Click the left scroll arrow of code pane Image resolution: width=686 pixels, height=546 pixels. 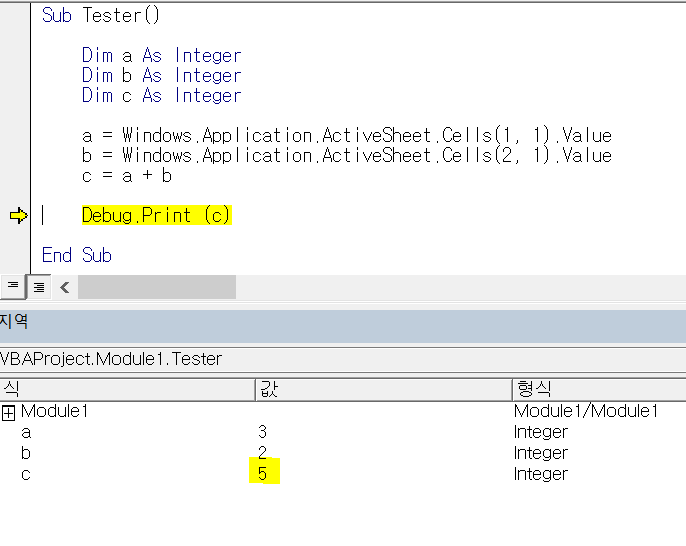coord(65,287)
